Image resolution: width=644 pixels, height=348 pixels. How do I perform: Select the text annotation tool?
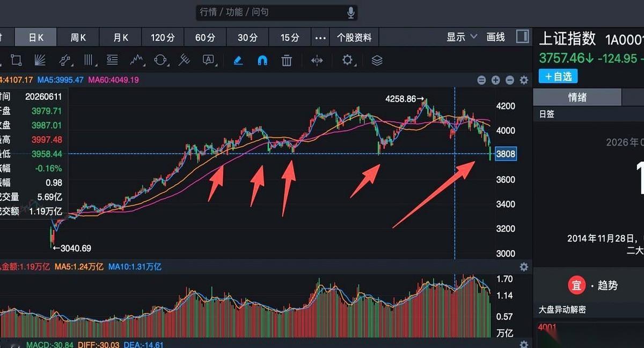(x=208, y=60)
